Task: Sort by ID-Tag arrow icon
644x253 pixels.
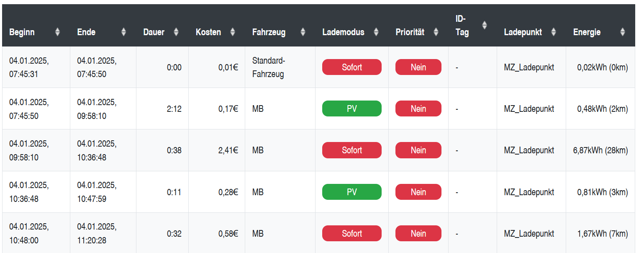Action: (485, 25)
